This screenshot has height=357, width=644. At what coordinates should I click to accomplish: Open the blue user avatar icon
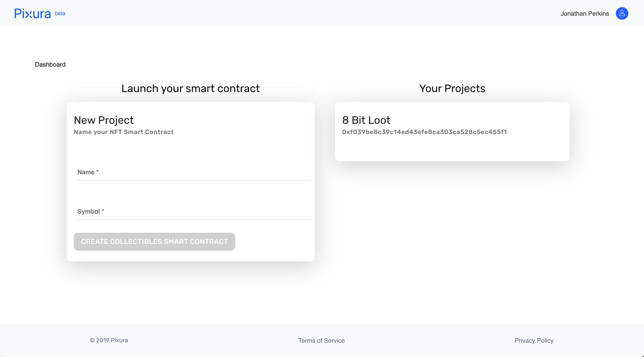coord(622,13)
